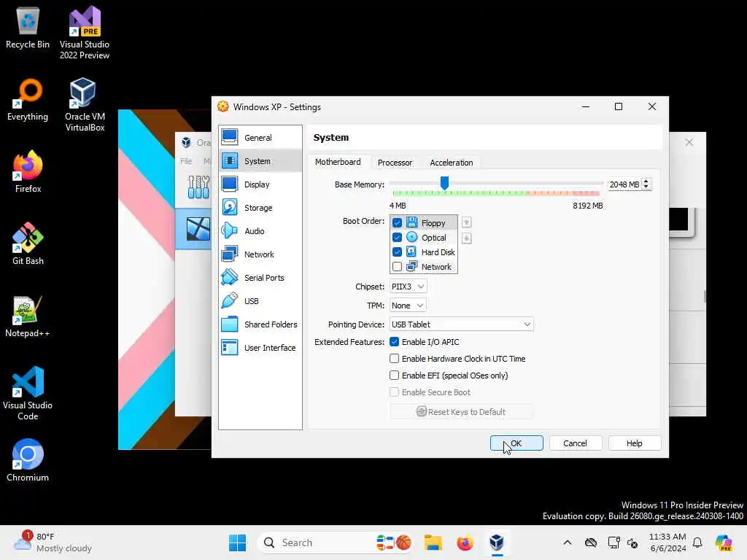Viewport: 747px width, 560px height.
Task: Open the Windows Start menu
Action: click(237, 542)
